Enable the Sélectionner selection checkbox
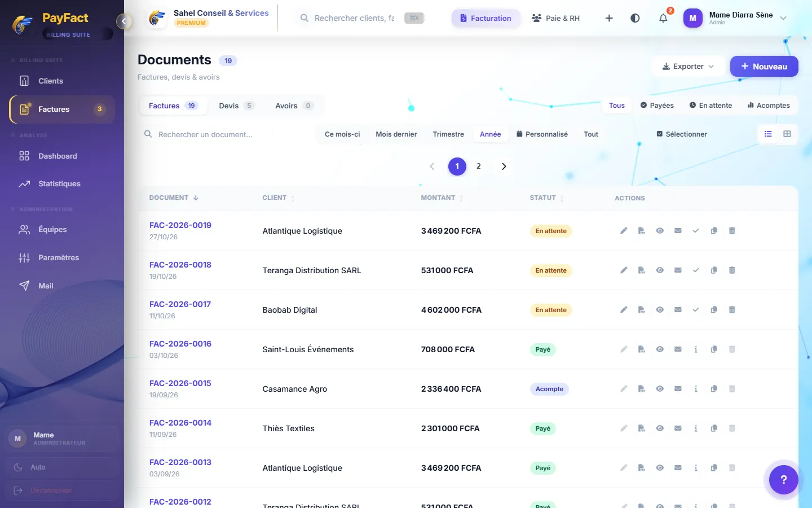Image resolution: width=812 pixels, height=508 pixels. pyautogui.click(x=682, y=134)
